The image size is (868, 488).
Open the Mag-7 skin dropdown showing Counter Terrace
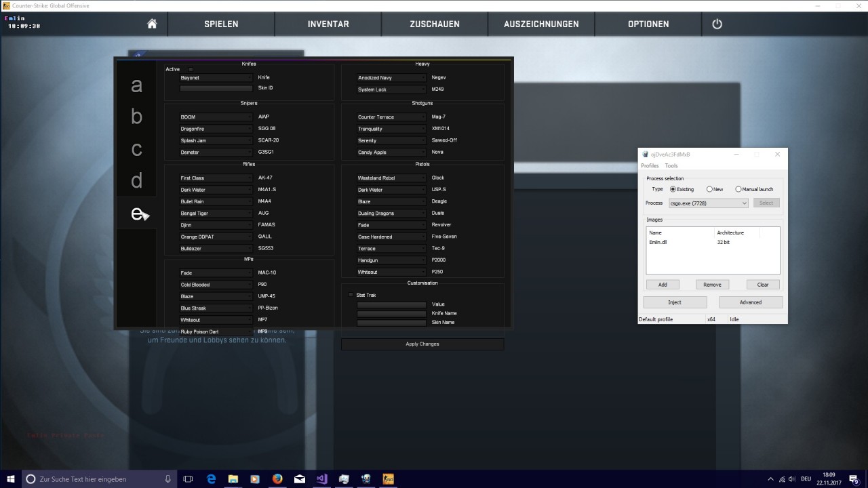392,117
